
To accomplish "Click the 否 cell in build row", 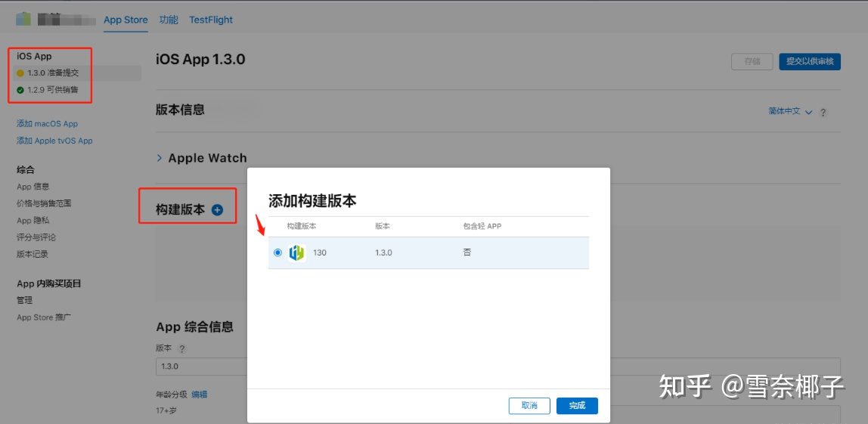I will (x=467, y=252).
